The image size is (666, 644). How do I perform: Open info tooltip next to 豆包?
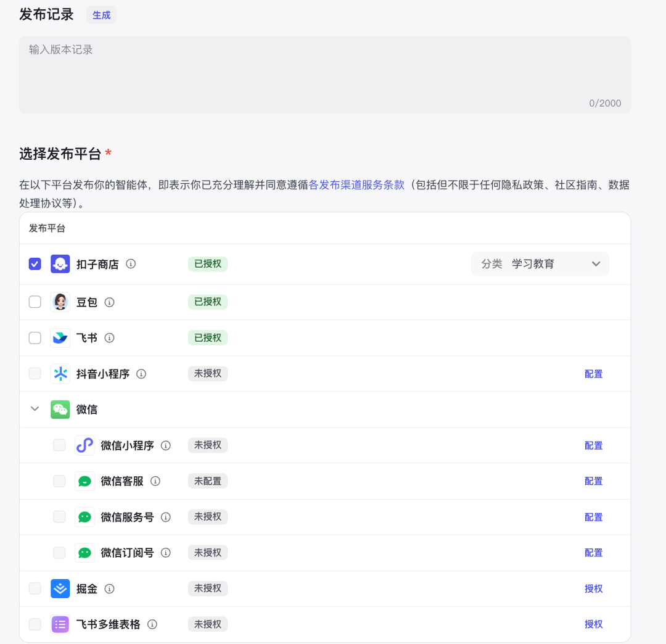[110, 302]
